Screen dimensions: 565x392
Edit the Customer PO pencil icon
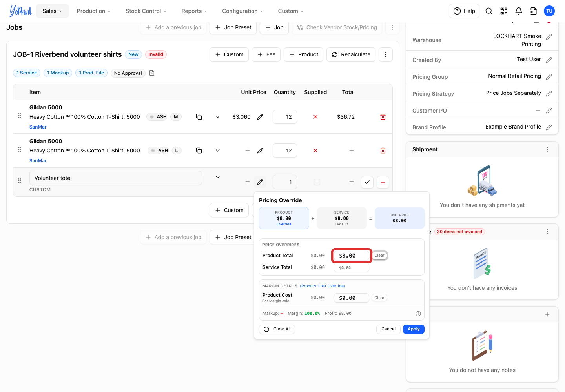click(549, 111)
